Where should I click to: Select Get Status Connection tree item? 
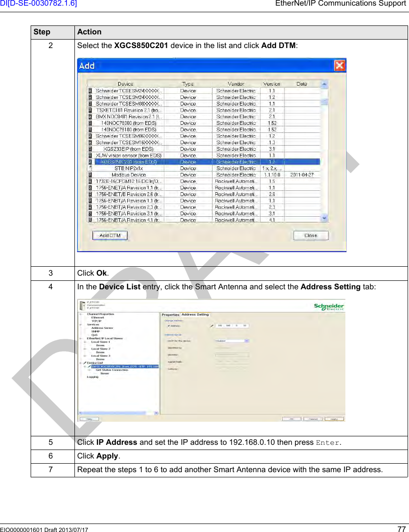click(112, 370)
